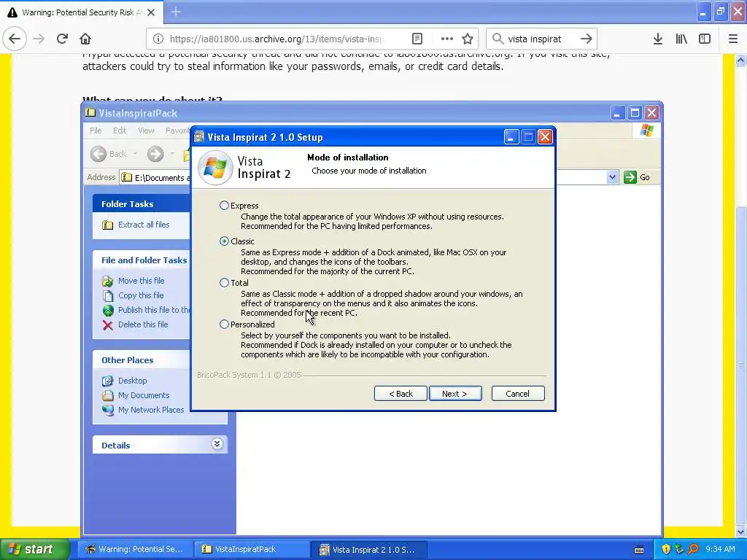This screenshot has height=560, width=747.
Task: Click Explorer Back button in VistaInspiratPack
Action: pyautogui.click(x=109, y=154)
